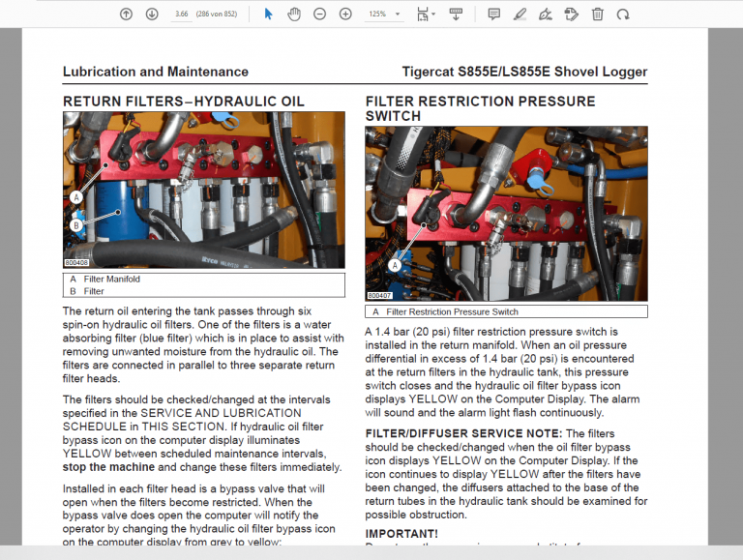Image resolution: width=743 pixels, height=560 pixels.
Task: Click the heading RETURN FILTERS–HYDRAULIC OIL
Action: [184, 102]
